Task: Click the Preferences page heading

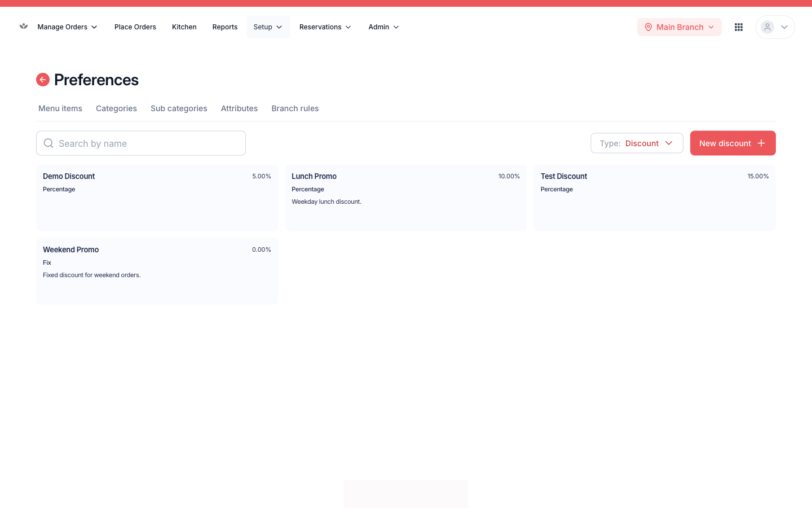Action: [x=96, y=80]
